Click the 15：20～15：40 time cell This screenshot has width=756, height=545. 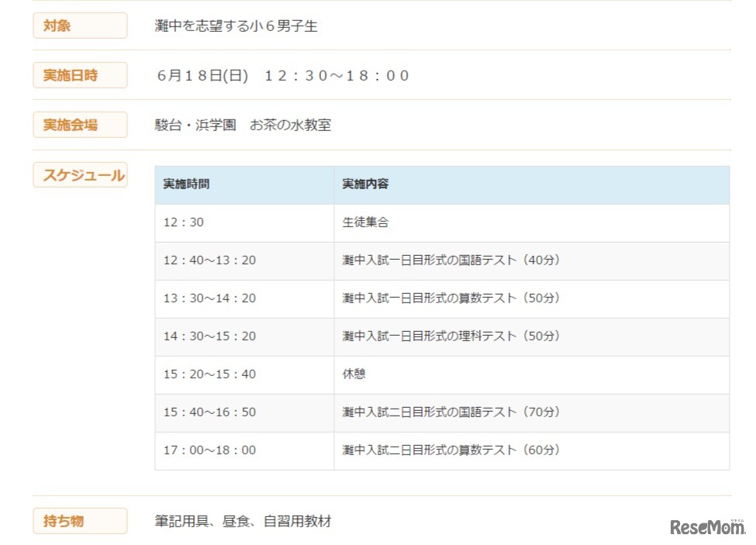tap(244, 375)
